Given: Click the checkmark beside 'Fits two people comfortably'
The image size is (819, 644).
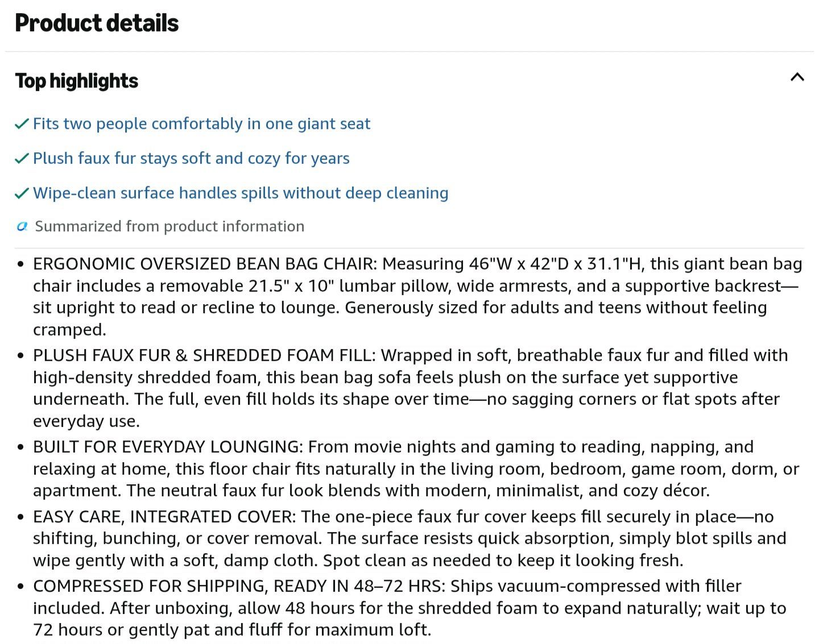Looking at the screenshot, I should point(22,124).
